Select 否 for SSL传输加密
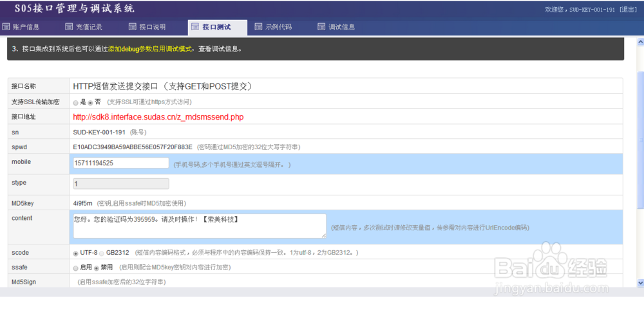Image resolution: width=644 pixels, height=310 pixels. (x=91, y=102)
